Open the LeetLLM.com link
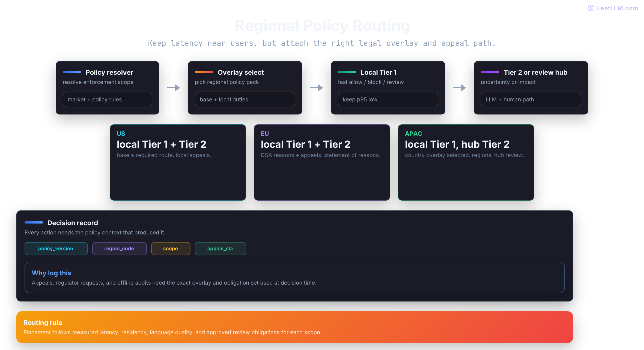 (x=617, y=8)
